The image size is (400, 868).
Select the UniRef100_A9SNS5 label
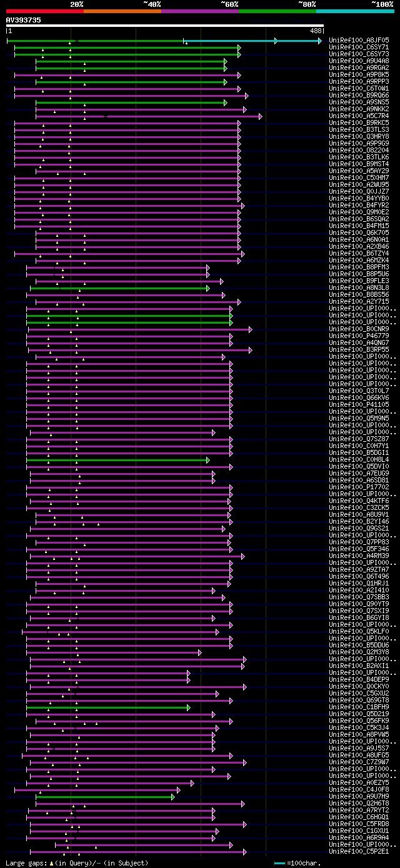[x=359, y=102]
